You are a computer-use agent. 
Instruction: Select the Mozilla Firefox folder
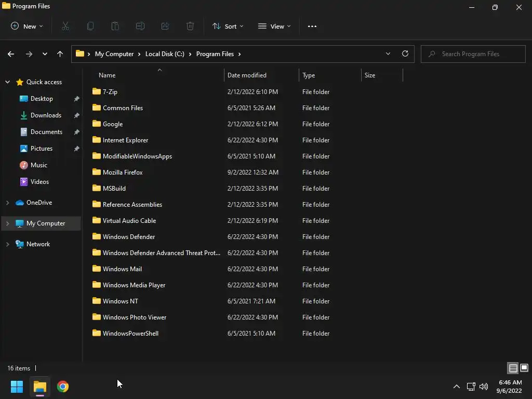click(123, 172)
